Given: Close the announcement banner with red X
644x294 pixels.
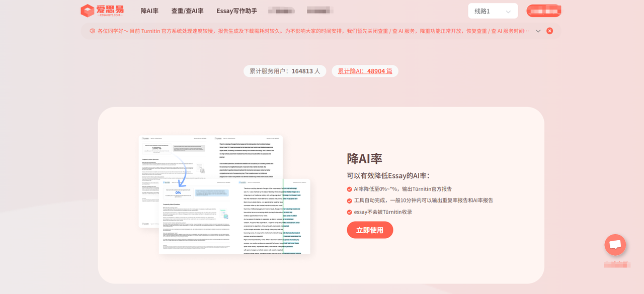Looking at the screenshot, I should click(549, 31).
